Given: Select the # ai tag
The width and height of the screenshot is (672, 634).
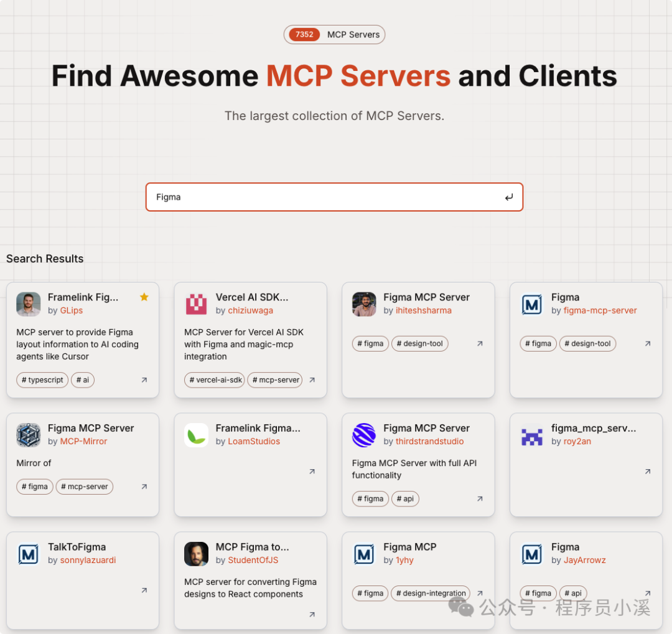Looking at the screenshot, I should tap(82, 380).
